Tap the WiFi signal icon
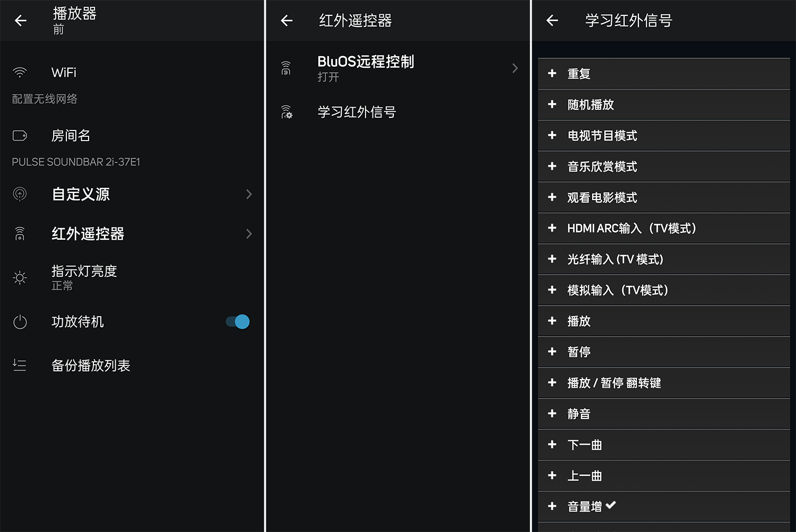 [20, 72]
